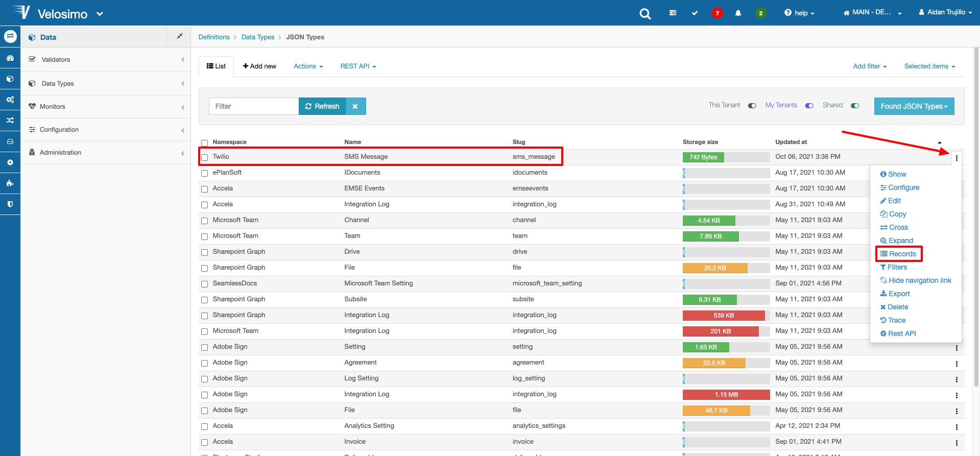The image size is (980, 456).
Task: Open the cube icon in left rail
Action: click(x=10, y=79)
